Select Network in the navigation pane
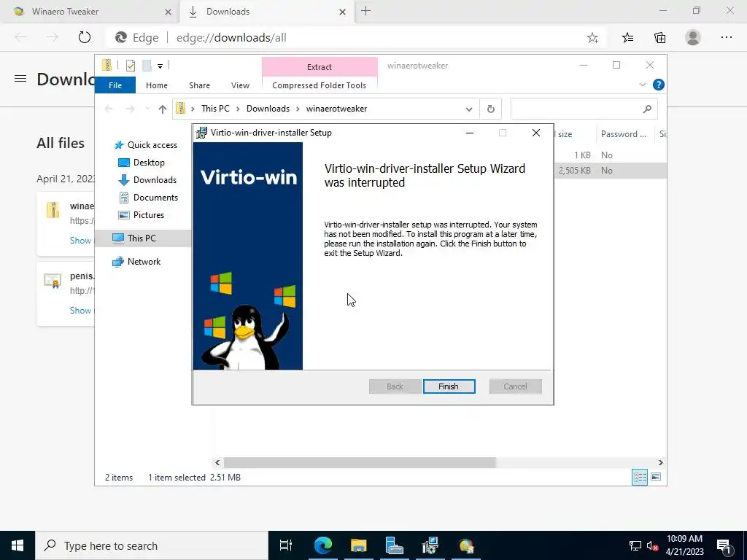The image size is (747, 560). (x=136, y=262)
